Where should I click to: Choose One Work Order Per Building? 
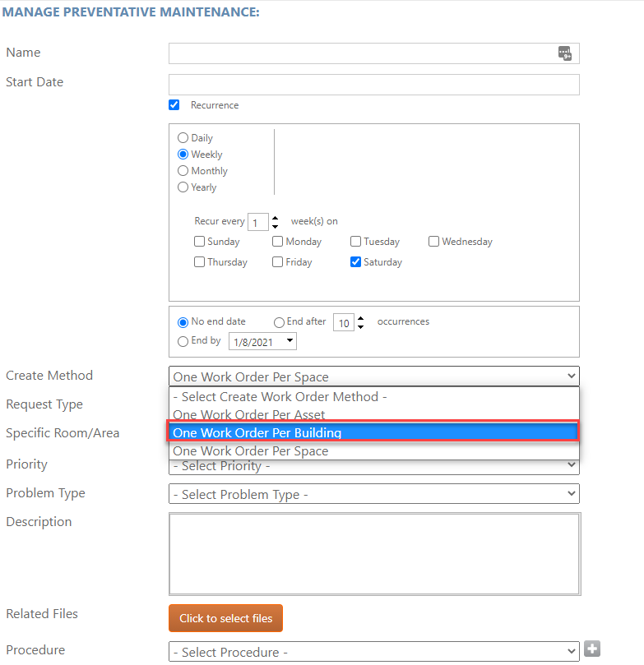tap(373, 432)
